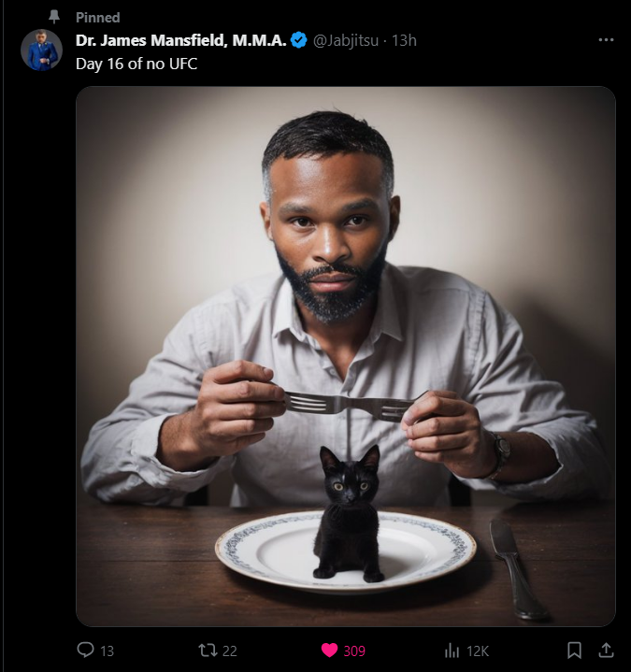Viewport: 631px width, 672px height.
Task: Click the "Pinned" label
Action: tap(97, 18)
